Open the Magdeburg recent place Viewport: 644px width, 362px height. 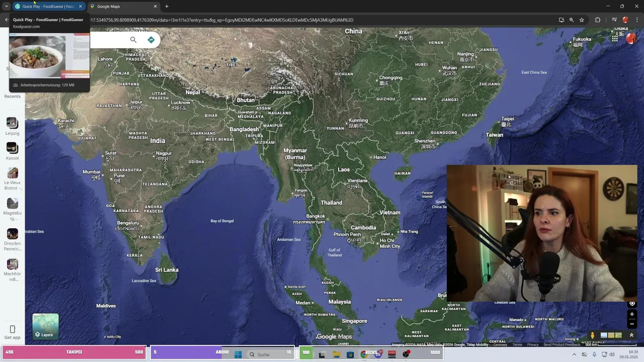pos(13,209)
